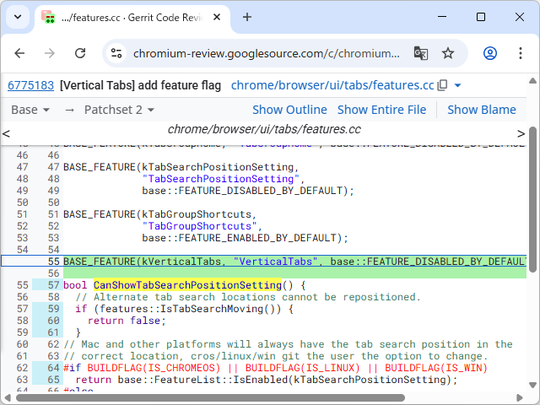Click the translate page icon
Viewport: 540px width, 405px height.
click(x=420, y=53)
